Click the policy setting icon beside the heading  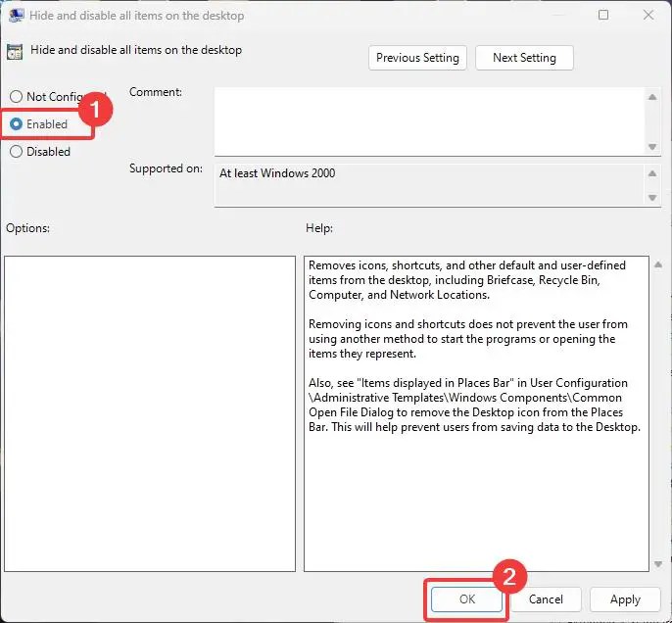[15, 52]
